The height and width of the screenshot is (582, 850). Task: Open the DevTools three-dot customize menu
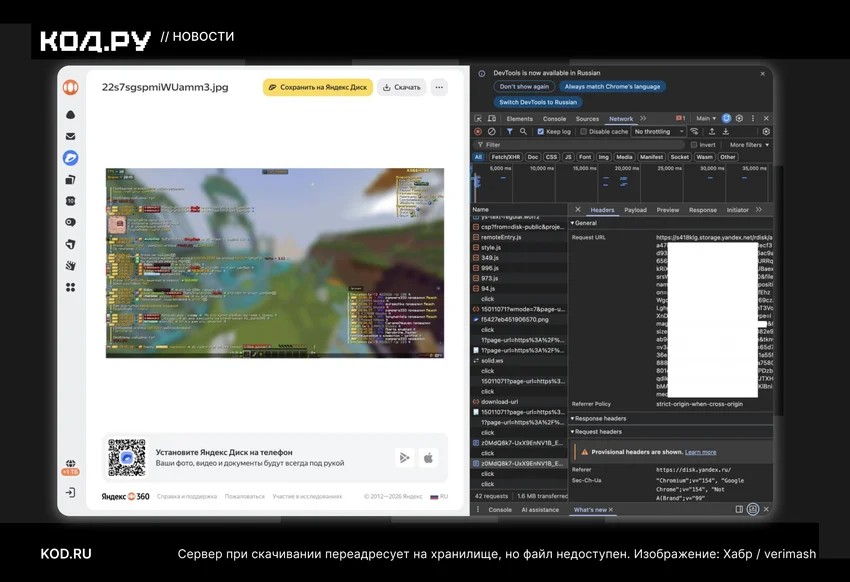coord(752,118)
